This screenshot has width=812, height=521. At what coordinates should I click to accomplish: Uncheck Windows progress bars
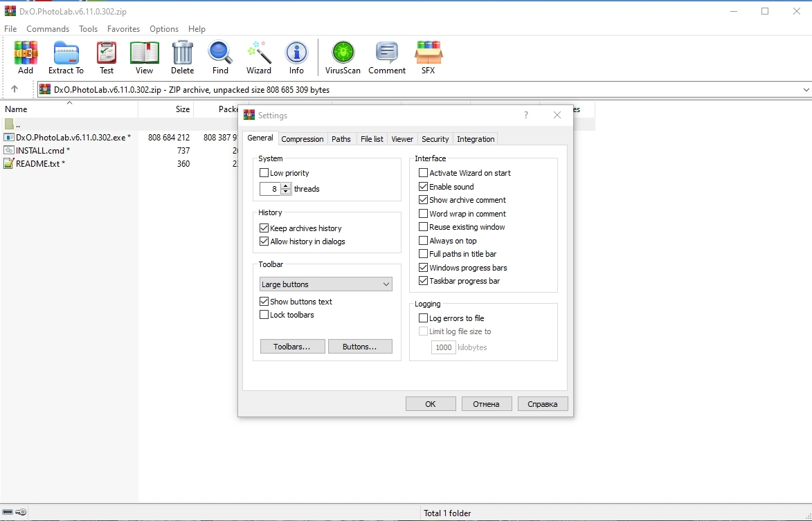tap(423, 268)
